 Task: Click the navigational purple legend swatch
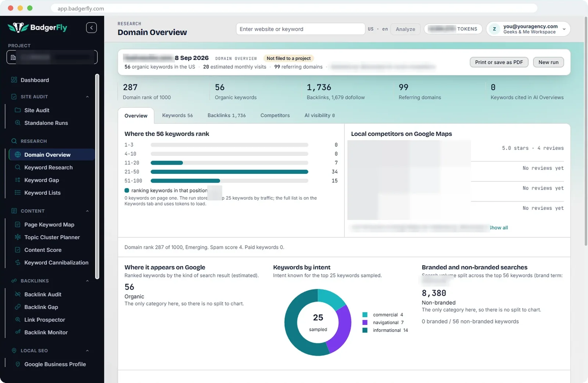coord(365,322)
